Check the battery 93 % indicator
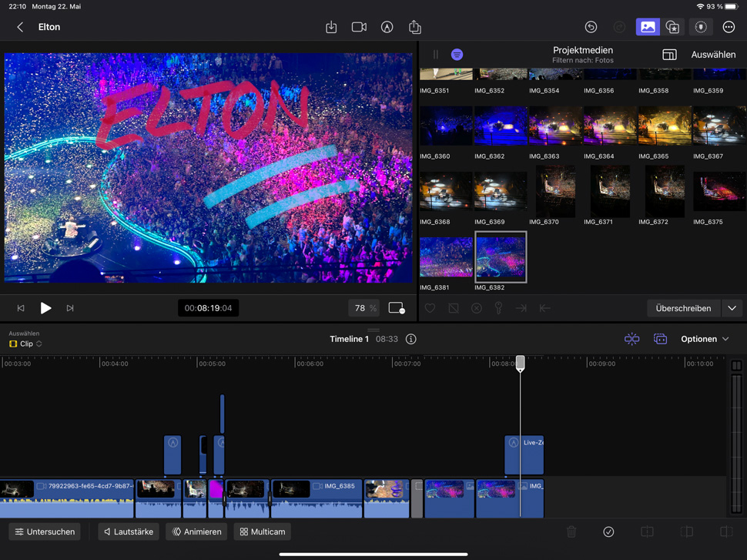The image size is (747, 560). coord(722,7)
